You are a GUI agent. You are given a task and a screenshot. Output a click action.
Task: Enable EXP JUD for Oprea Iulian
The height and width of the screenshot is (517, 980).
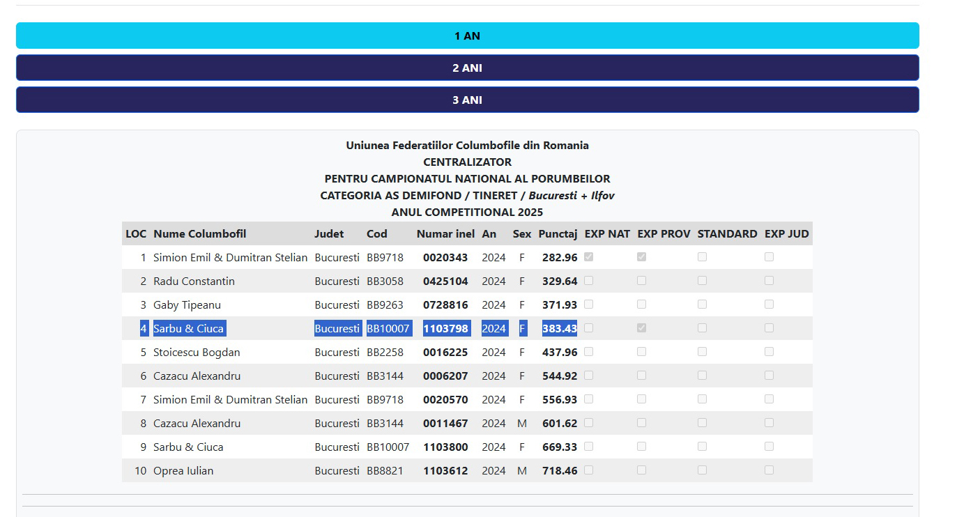[769, 470]
